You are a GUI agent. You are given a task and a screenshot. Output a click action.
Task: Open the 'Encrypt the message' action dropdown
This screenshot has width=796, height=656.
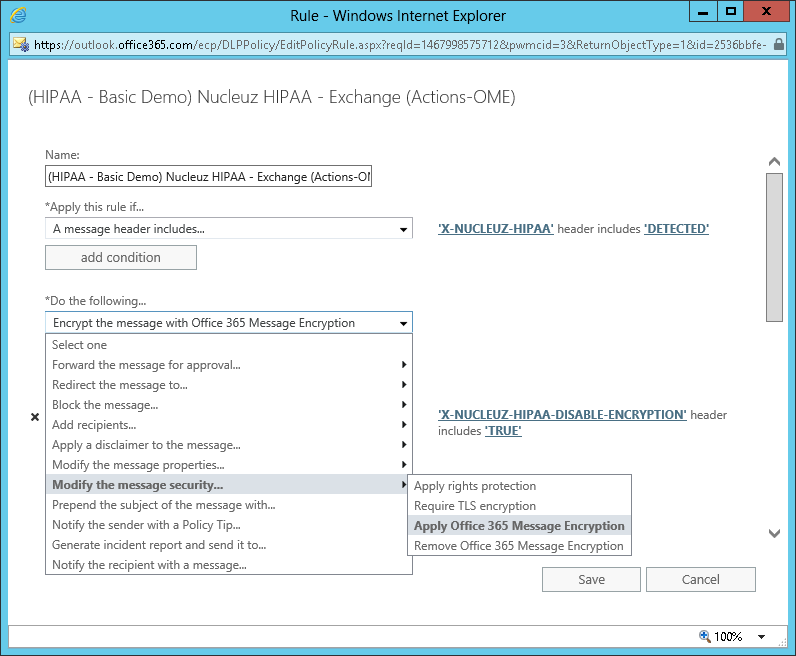pos(228,322)
